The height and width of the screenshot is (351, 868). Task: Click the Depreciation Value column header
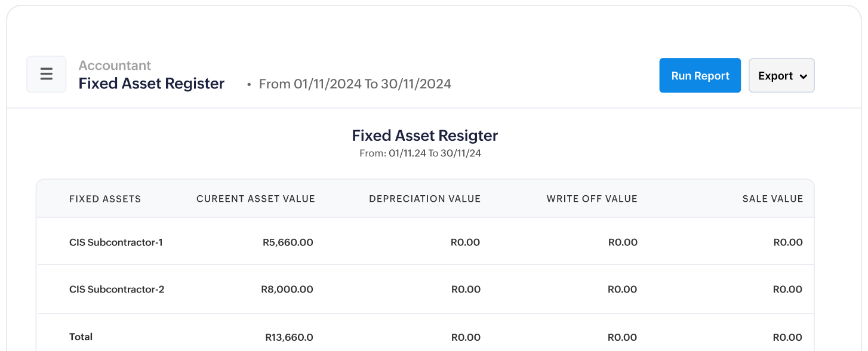point(424,199)
